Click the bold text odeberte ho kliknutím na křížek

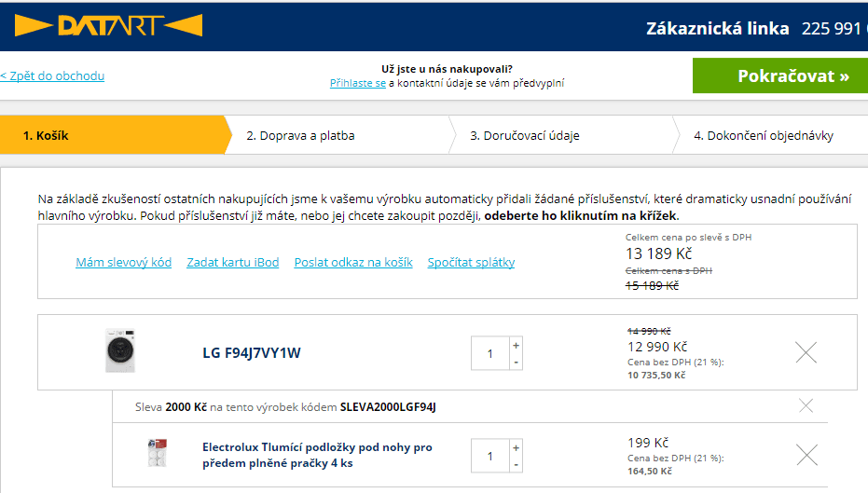coord(580,216)
